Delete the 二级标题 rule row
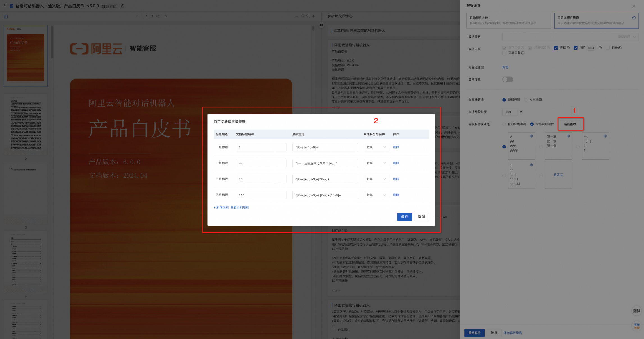Screen dimensions: 644x339 (x=396, y=163)
